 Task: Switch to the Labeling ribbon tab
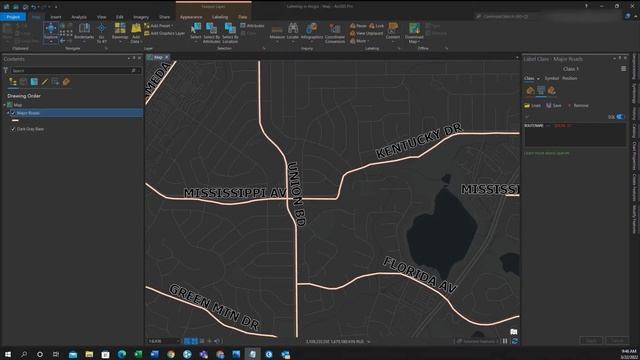click(x=220, y=17)
